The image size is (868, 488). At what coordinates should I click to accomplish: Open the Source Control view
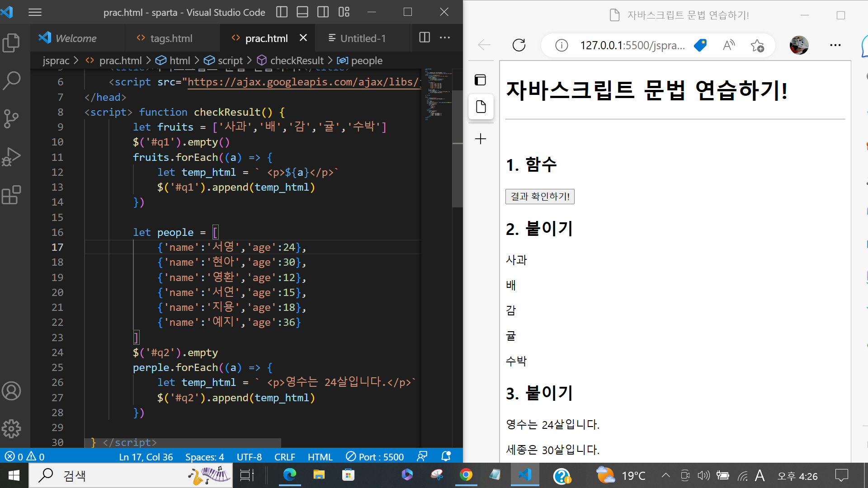point(11,119)
